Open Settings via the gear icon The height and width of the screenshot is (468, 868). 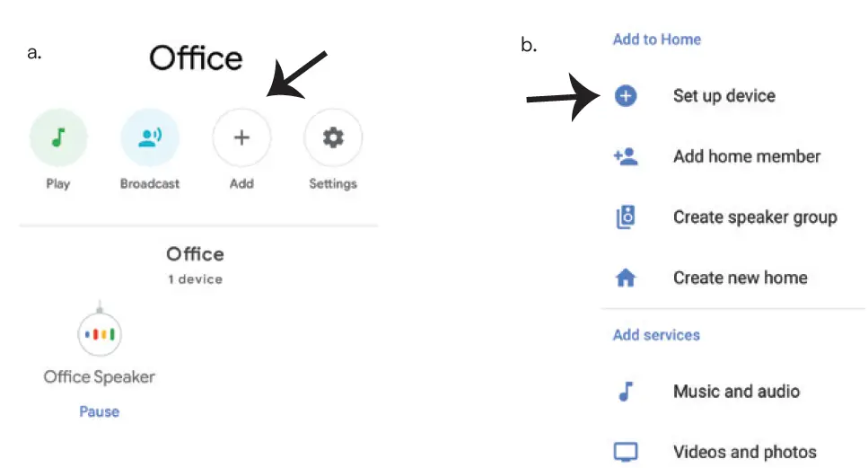[333, 137]
